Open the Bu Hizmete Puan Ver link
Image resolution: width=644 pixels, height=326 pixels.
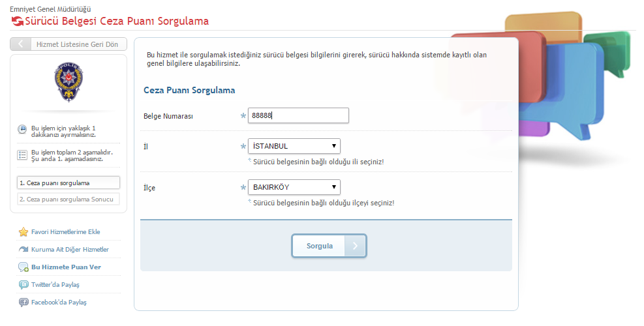[66, 267]
